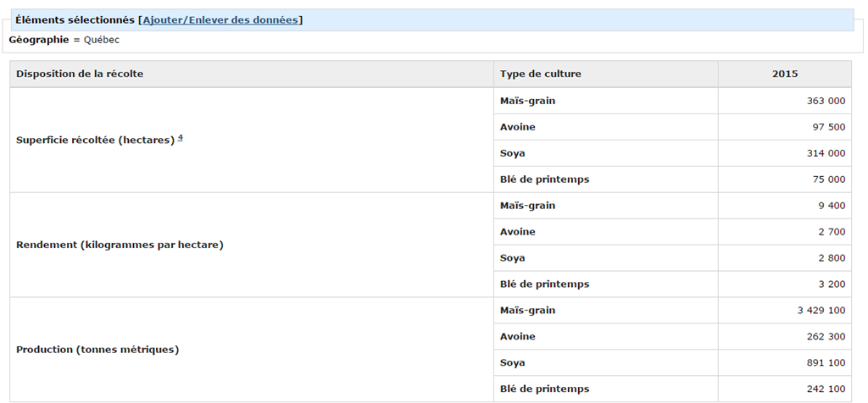Select the Géographie = Québec text

pos(64,40)
